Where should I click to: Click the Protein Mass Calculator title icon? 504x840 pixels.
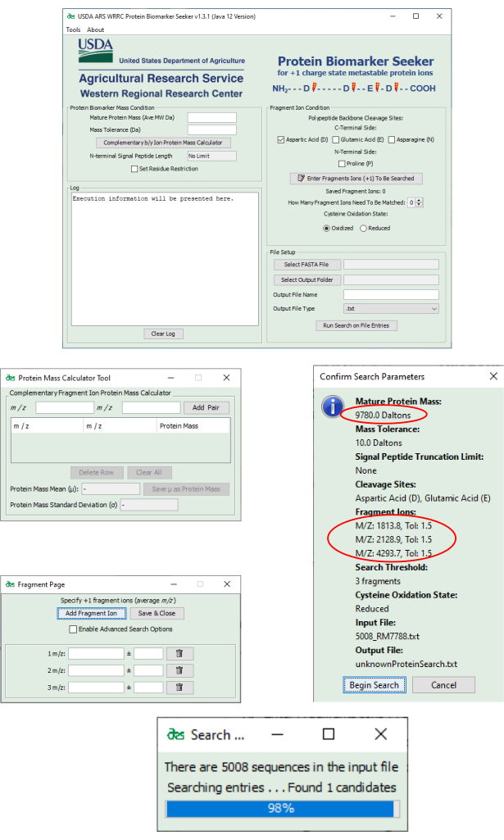(10, 378)
